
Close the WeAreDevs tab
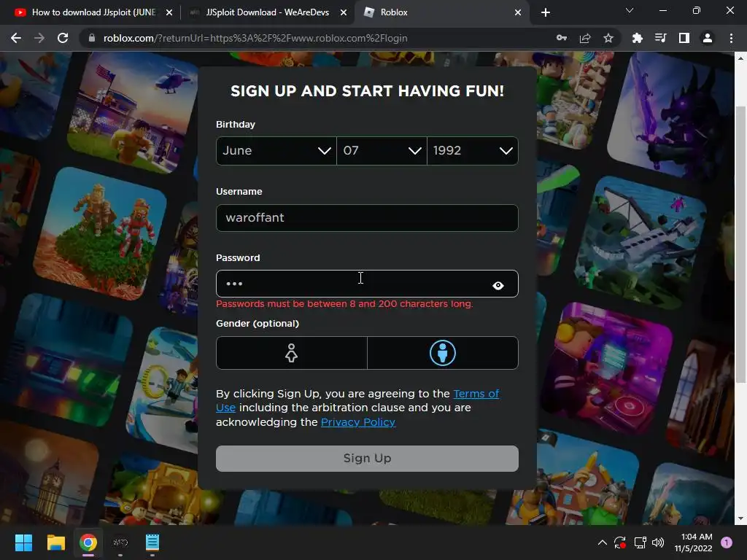coord(344,12)
